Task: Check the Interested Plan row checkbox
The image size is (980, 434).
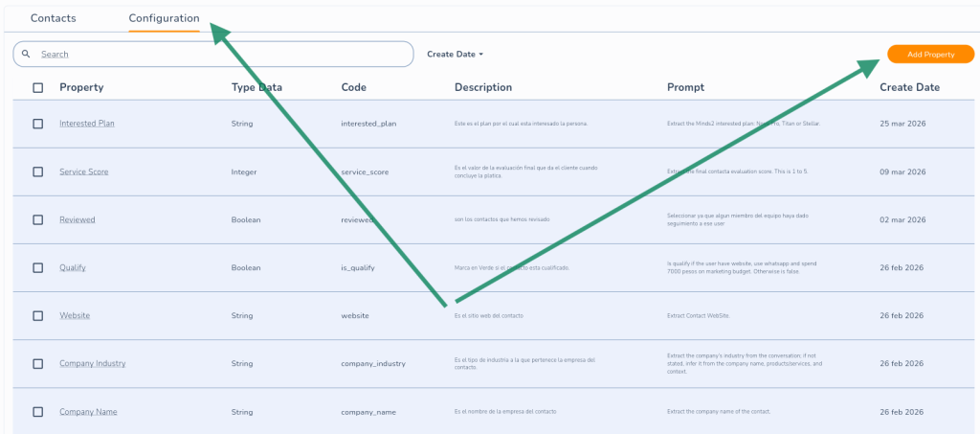Action: [x=38, y=124]
